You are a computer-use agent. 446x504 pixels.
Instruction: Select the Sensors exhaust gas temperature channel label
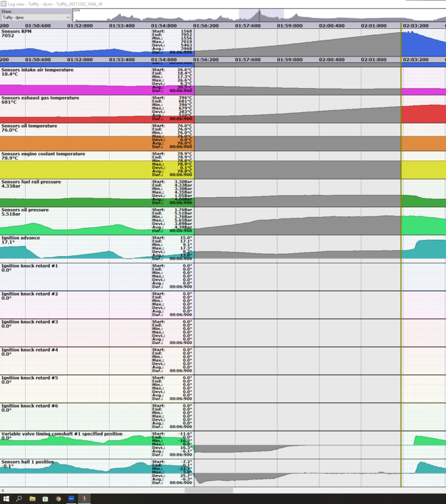tap(40, 97)
